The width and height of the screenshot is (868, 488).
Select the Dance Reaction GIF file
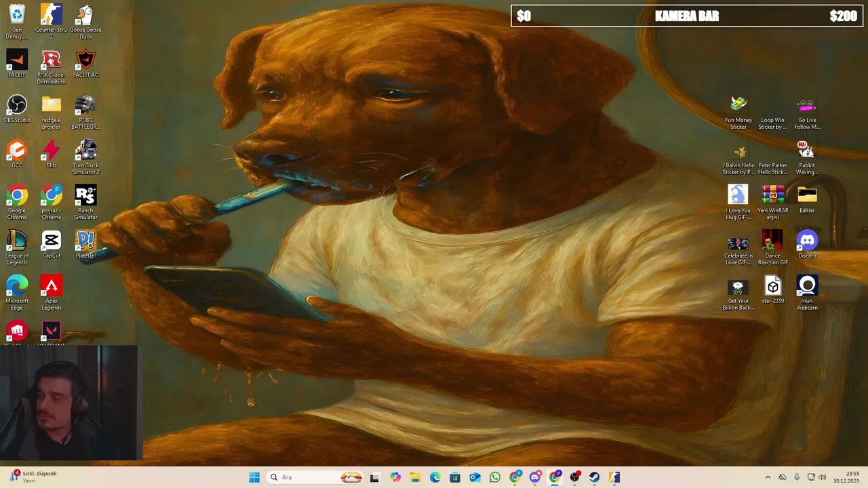click(x=772, y=247)
